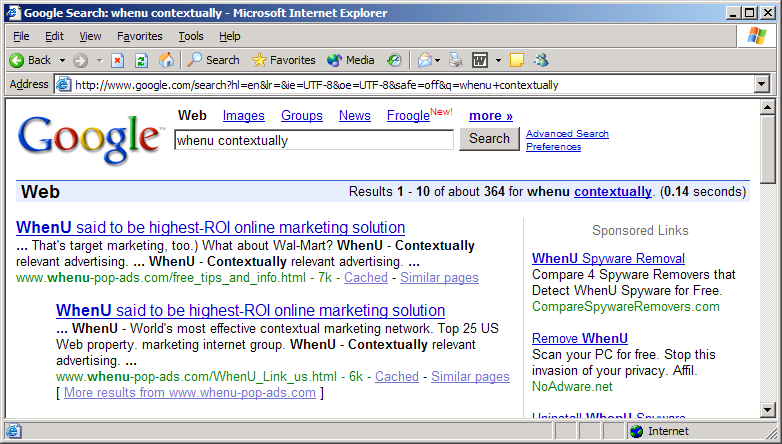Screen dimensions: 782x444
Task: Click the vertical scrollbar down arrow
Action: (x=768, y=410)
